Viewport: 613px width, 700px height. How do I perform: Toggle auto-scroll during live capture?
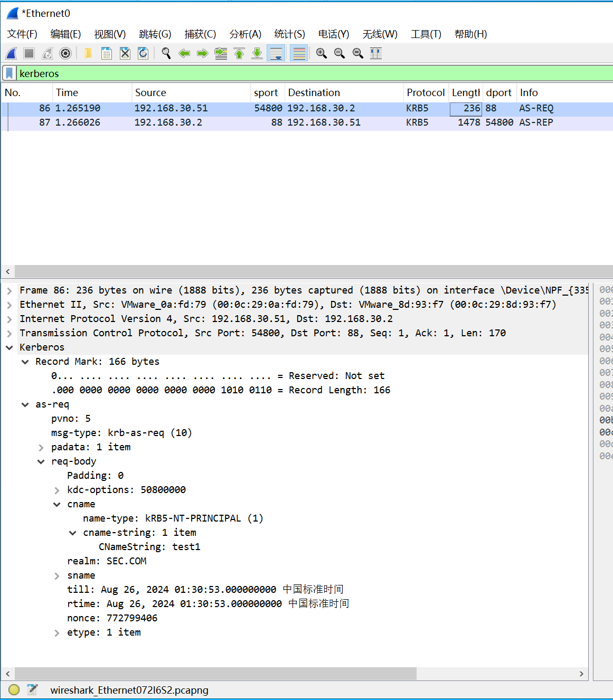point(276,53)
